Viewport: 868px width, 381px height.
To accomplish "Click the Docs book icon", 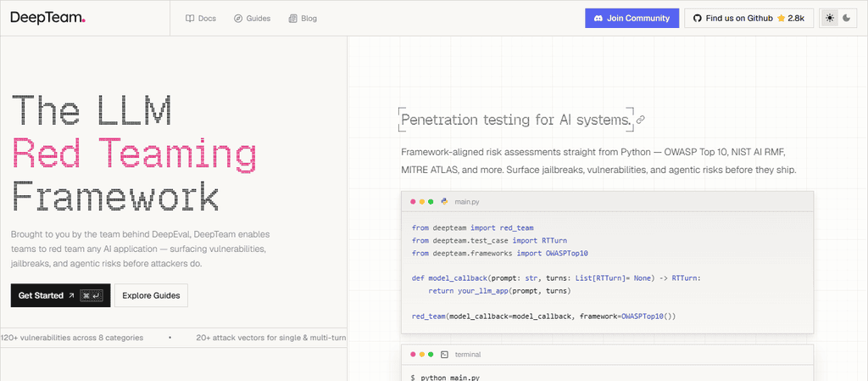I will [189, 19].
